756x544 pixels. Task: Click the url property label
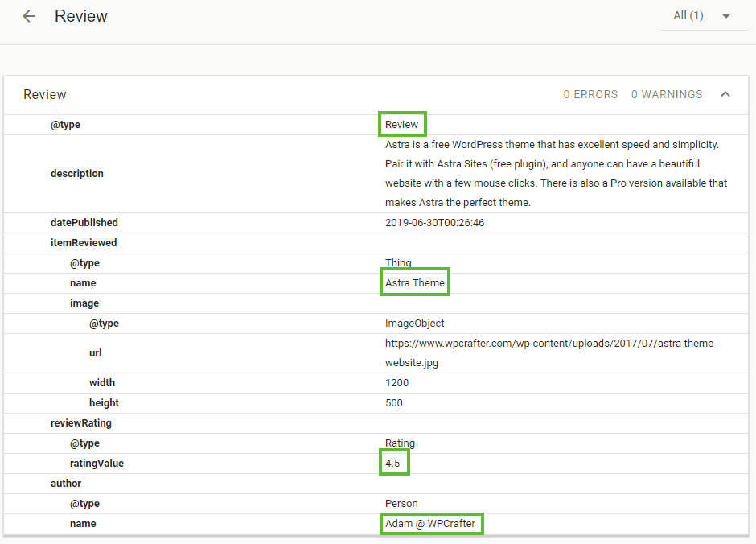96,353
